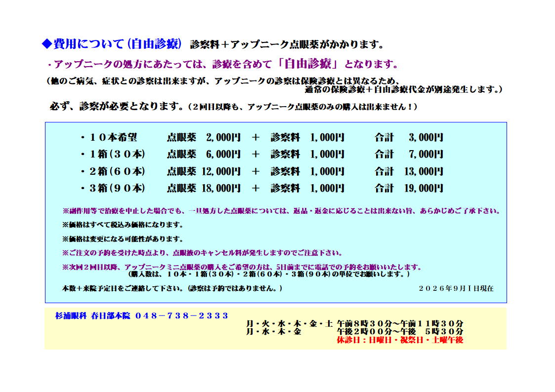This screenshot has width=555, height=392.
Task: Click the note about 副作用等で治療を中止した場合
Action: coord(281,211)
